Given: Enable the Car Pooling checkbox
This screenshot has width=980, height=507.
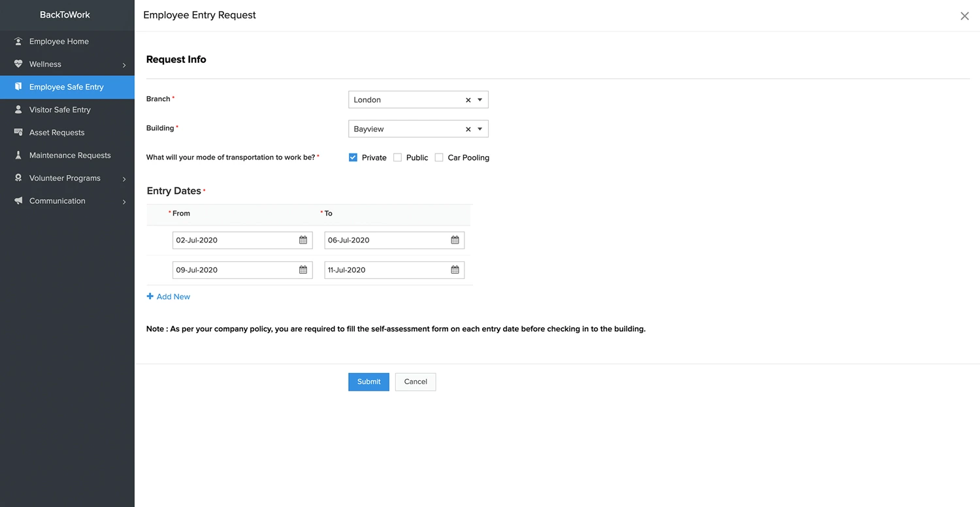Looking at the screenshot, I should pyautogui.click(x=439, y=157).
